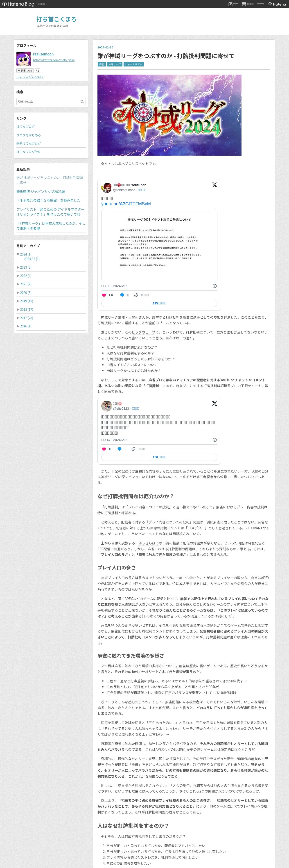Open the article title 誰が神域リーグをつぶすのか

[x=166, y=56]
